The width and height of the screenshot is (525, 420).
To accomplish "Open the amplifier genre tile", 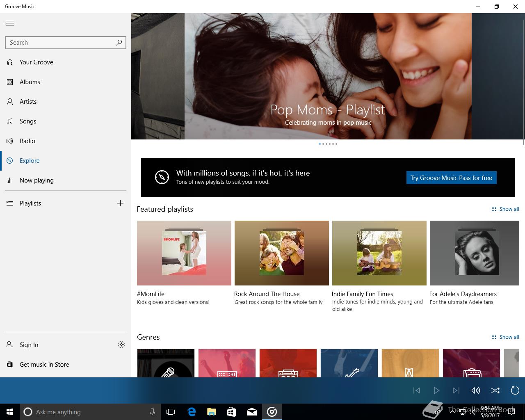I will coord(471,363).
